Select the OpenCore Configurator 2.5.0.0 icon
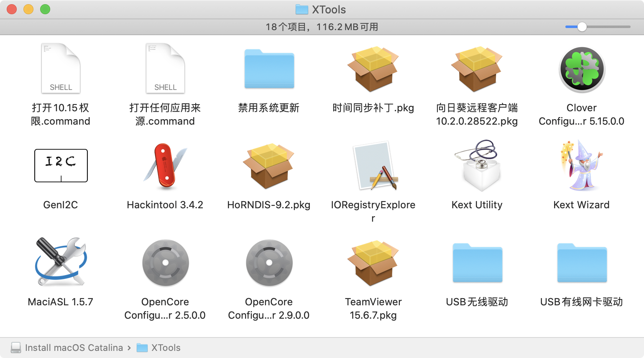The image size is (644, 358). (x=165, y=263)
